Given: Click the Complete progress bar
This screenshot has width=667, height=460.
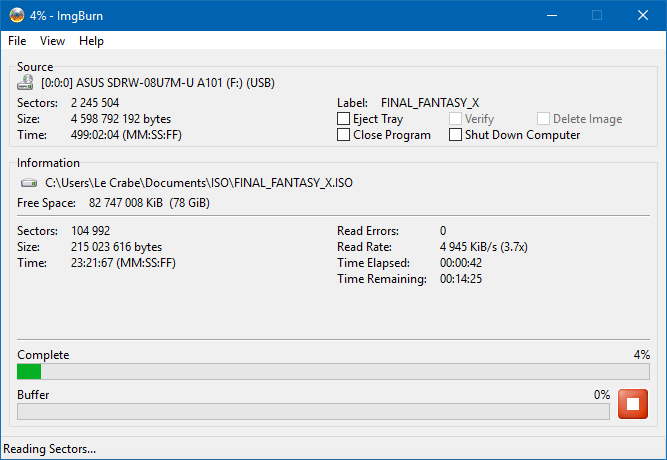Looking at the screenshot, I should [x=333, y=371].
